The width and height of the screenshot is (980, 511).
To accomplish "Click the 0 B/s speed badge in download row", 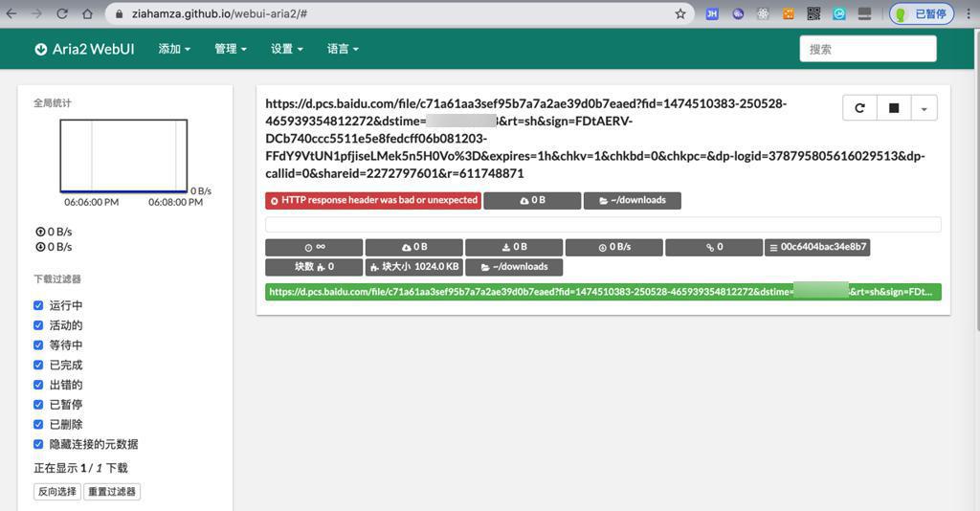I will point(613,248).
